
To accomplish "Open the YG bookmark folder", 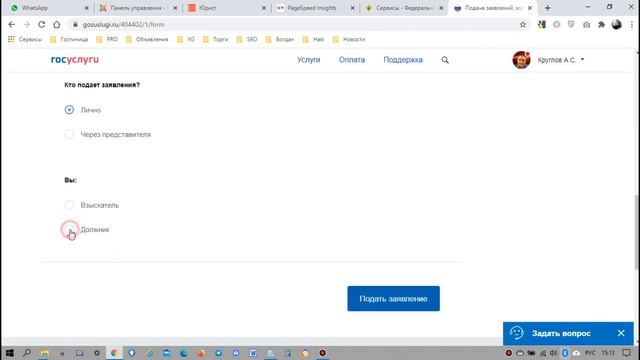I will click(186, 39).
